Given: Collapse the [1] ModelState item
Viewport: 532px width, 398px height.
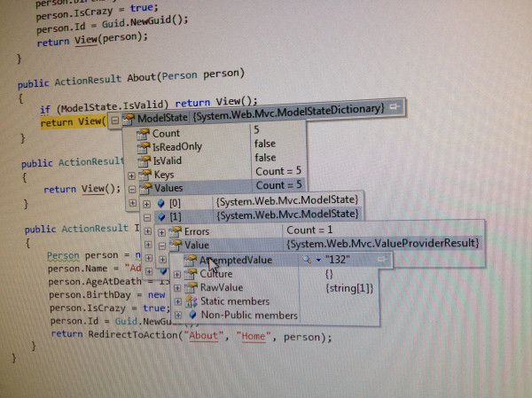Looking at the screenshot, I should pos(147,217).
